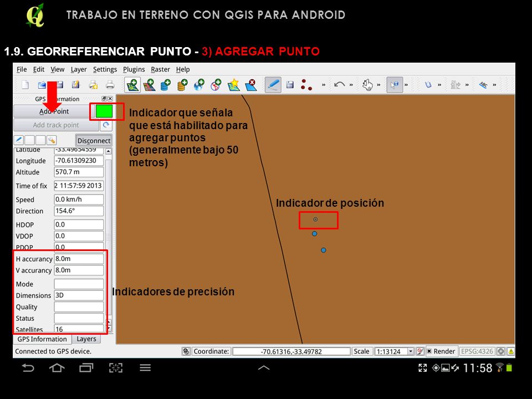Open a project with the folder icon
The image size is (532, 399).
(x=42, y=84)
